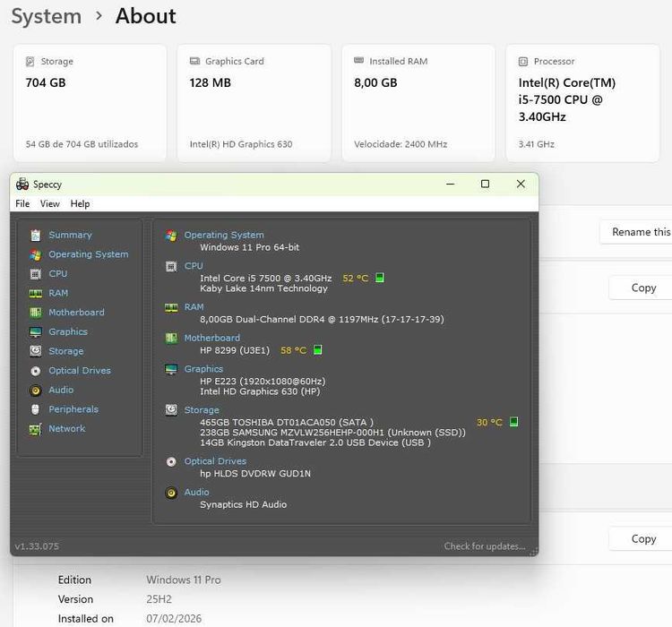Click the Peripherals mouse icon in sidebar
Viewport: 672px width, 627px height.
coord(36,409)
